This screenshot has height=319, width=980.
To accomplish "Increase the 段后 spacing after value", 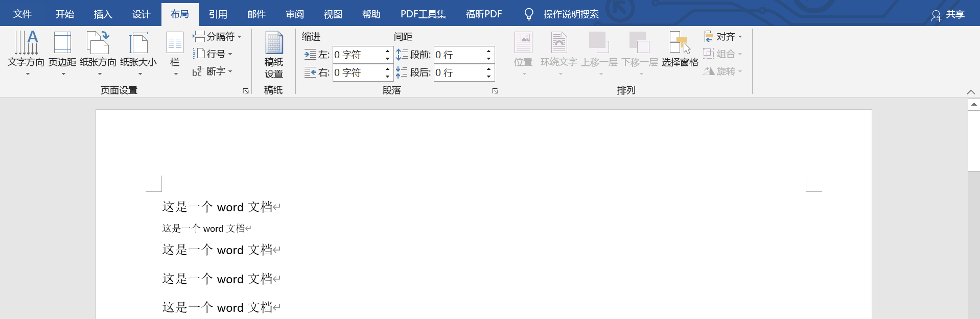I will pos(489,69).
